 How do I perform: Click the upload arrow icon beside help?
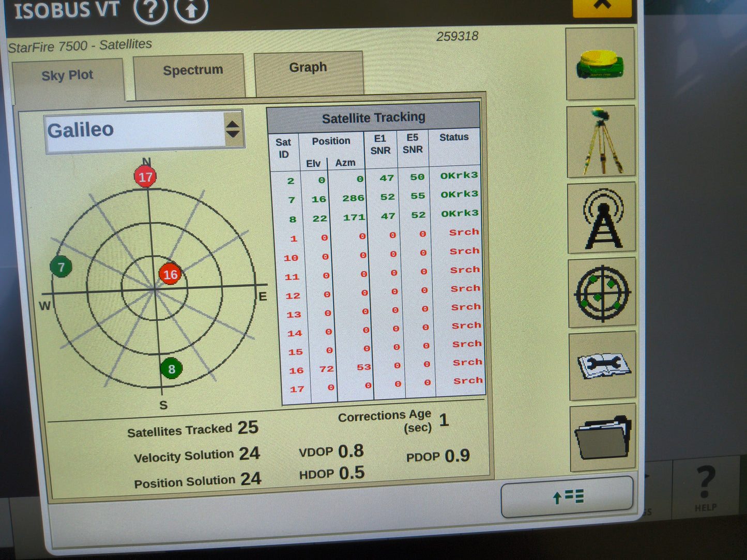190,10
